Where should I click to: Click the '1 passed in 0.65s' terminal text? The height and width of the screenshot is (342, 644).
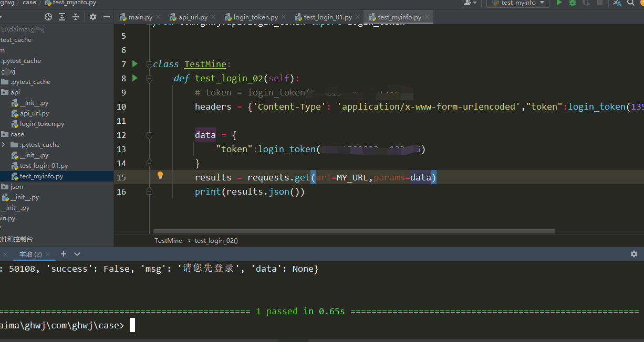point(300,311)
